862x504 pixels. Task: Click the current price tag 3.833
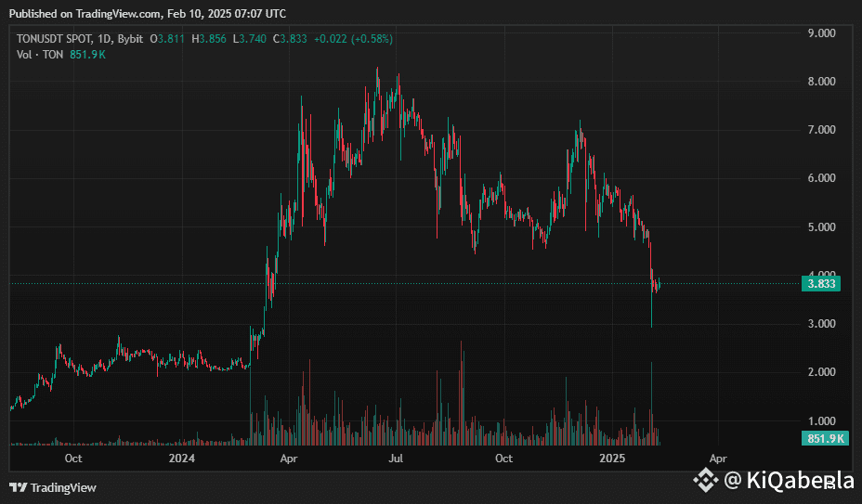[821, 284]
